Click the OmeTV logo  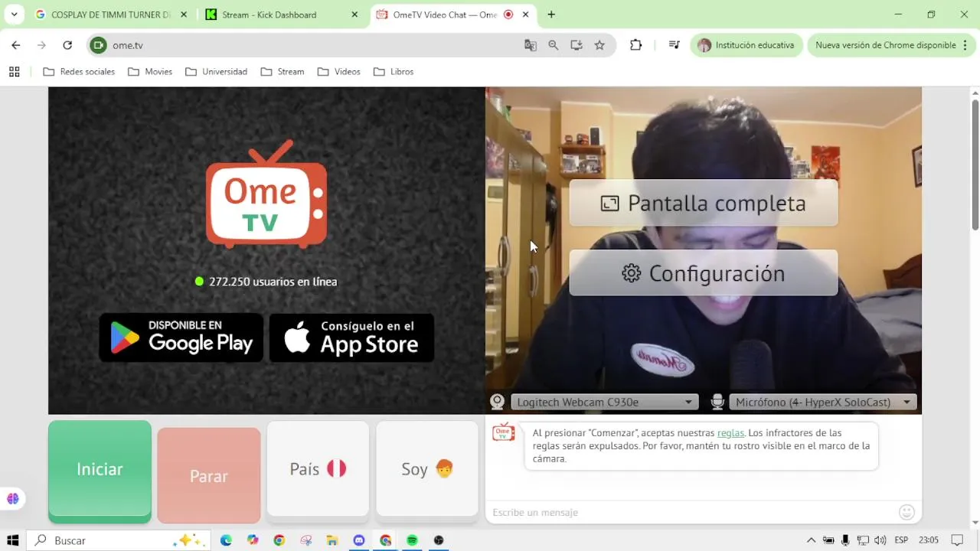pos(266,194)
